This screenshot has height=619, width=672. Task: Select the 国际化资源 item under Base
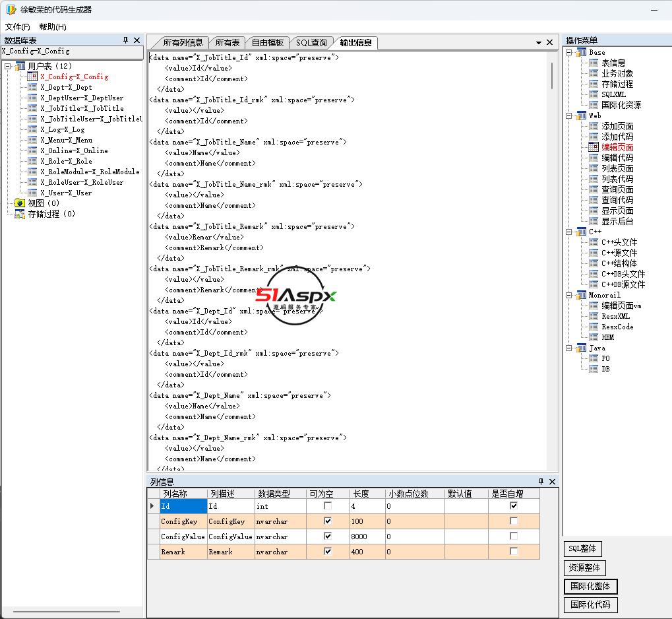tap(621, 105)
